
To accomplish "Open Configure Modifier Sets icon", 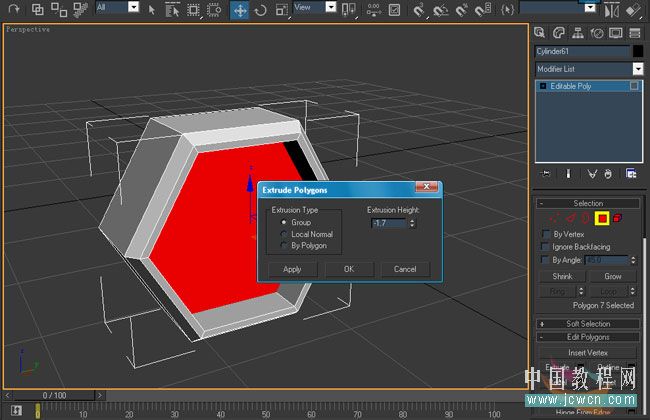I will click(x=631, y=173).
